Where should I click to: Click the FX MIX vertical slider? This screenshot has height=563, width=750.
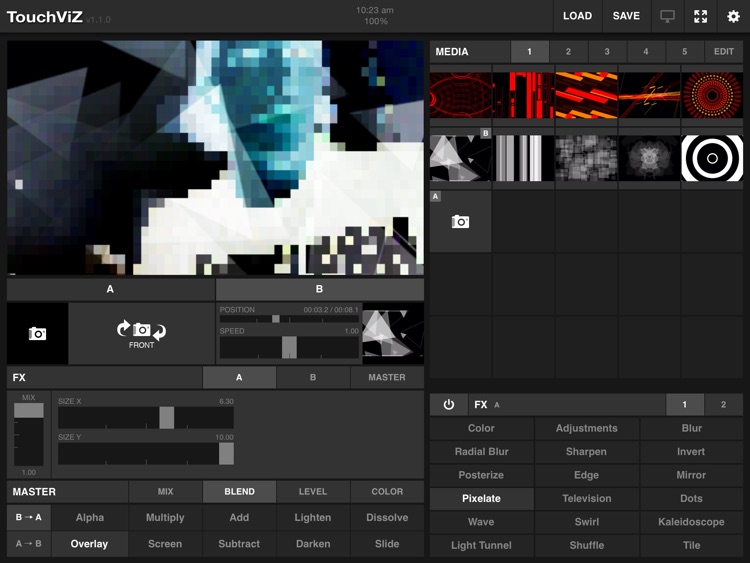tap(29, 434)
